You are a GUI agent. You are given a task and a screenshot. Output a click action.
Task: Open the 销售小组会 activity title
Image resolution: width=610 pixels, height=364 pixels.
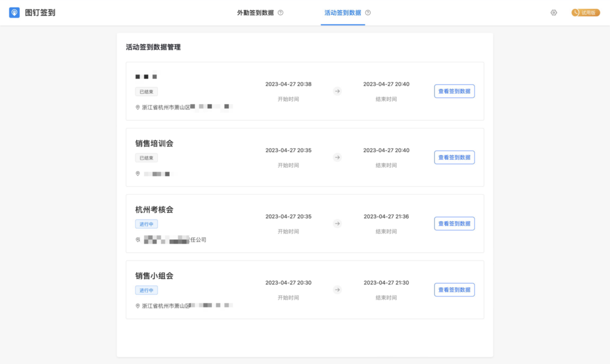154,276
